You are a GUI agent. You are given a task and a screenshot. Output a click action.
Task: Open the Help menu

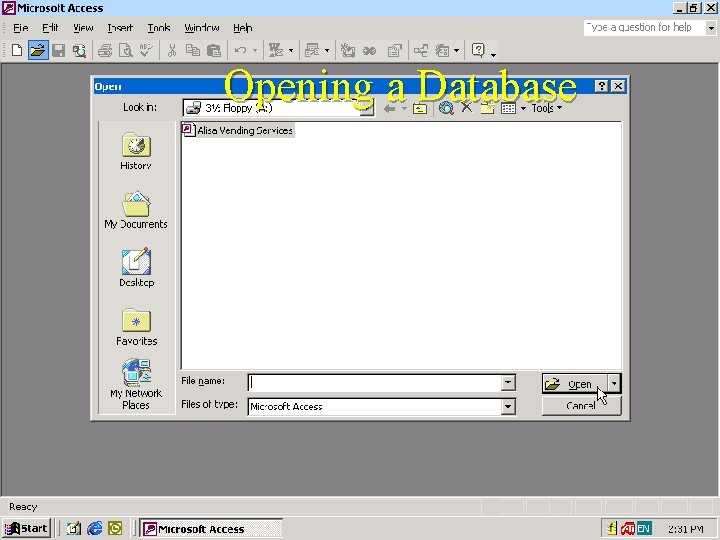point(242,28)
